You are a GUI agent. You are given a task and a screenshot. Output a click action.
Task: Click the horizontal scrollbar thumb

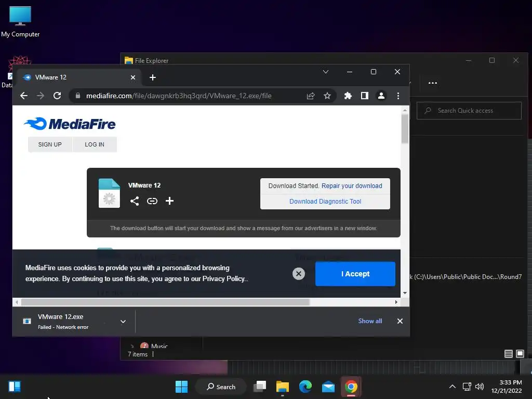(x=166, y=302)
